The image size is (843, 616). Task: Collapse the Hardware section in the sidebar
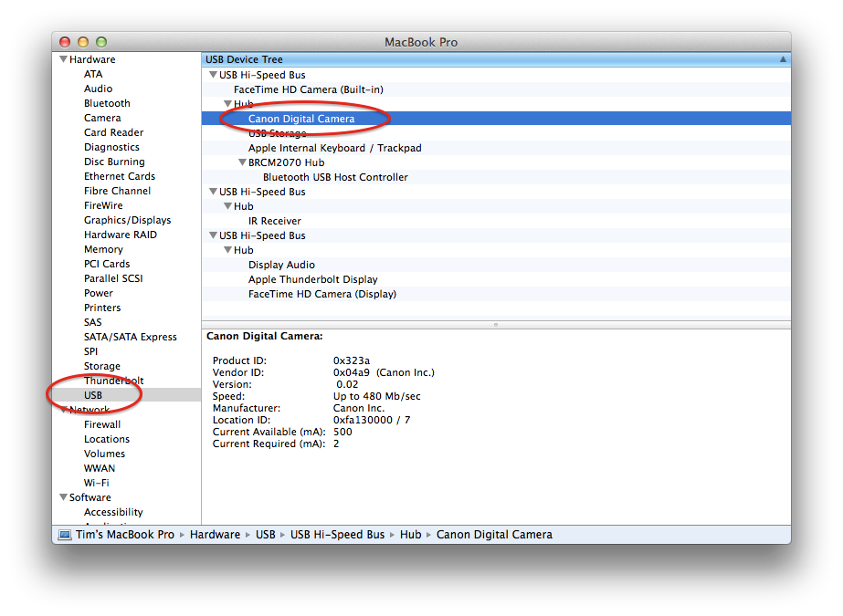[63, 58]
